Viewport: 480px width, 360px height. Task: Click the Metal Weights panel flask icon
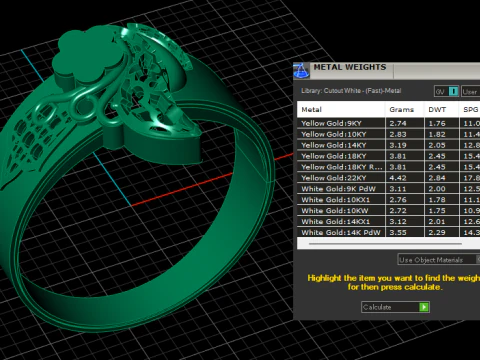301,71
